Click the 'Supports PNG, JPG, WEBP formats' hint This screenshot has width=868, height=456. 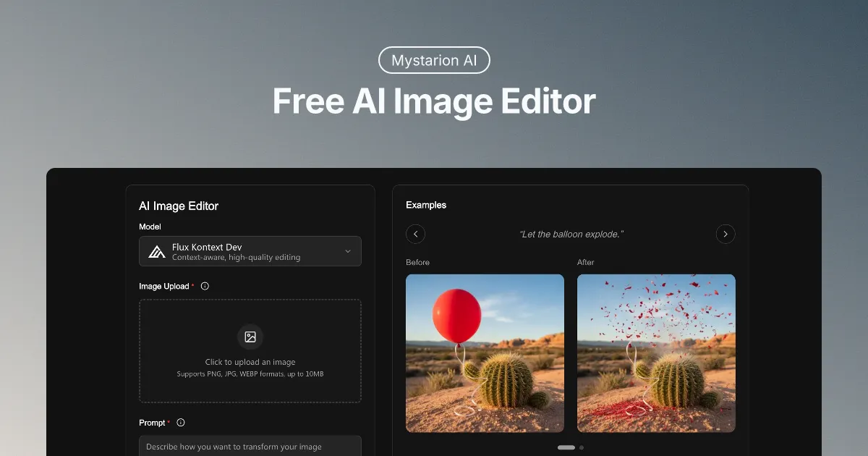coord(250,374)
